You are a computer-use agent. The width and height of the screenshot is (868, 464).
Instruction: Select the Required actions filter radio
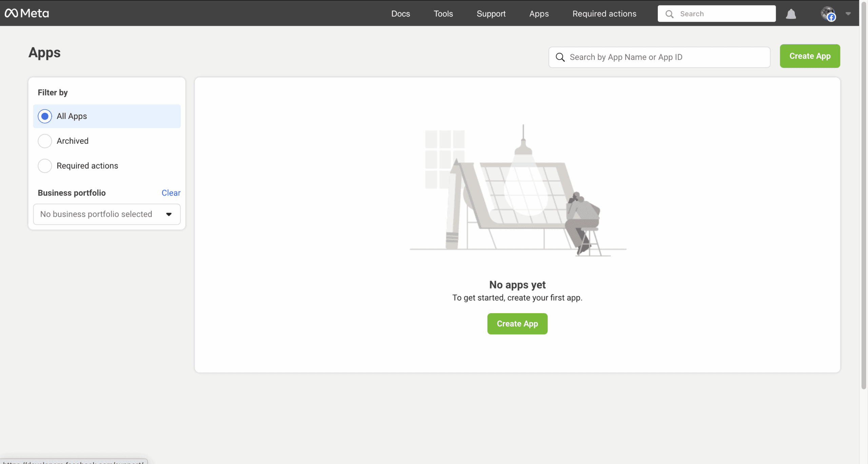[x=45, y=166]
